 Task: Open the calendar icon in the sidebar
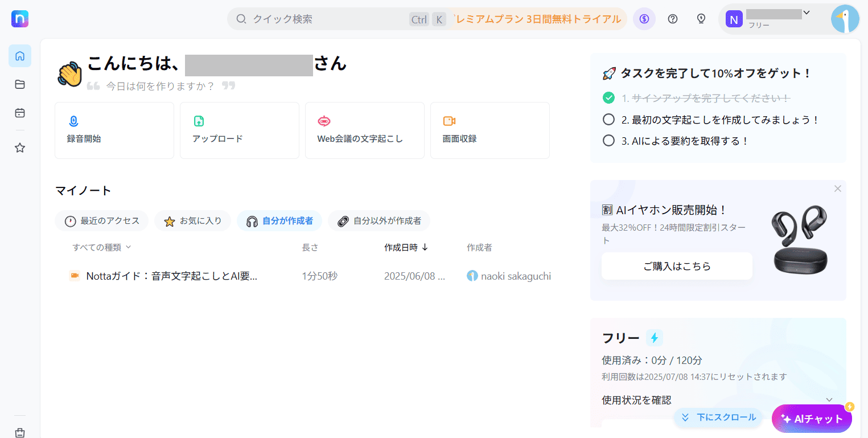pos(19,113)
